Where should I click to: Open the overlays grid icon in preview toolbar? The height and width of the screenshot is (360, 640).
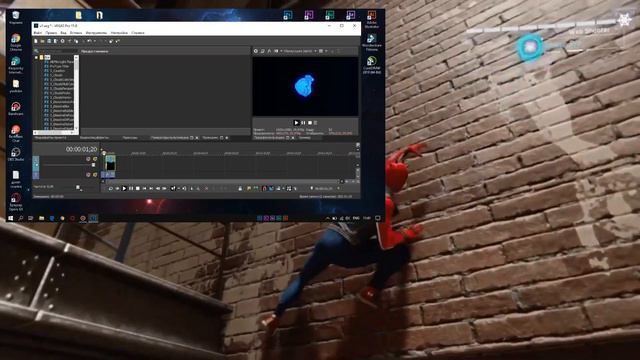[x=321, y=51]
